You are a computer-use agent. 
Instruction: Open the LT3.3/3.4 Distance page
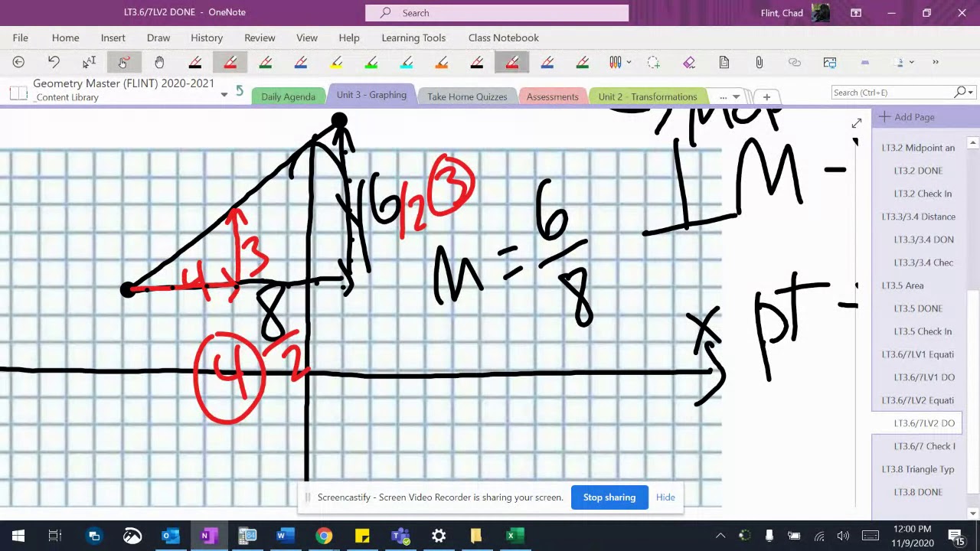click(x=918, y=217)
